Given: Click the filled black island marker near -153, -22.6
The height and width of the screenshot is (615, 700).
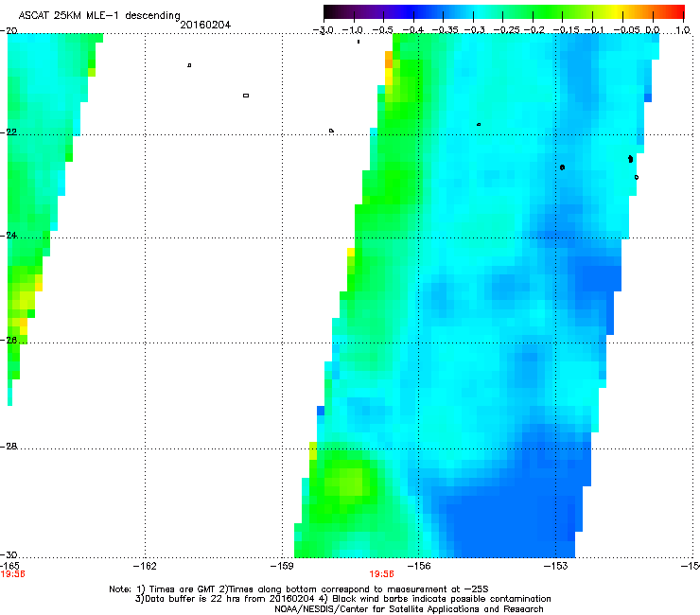Looking at the screenshot, I should pyautogui.click(x=563, y=167).
